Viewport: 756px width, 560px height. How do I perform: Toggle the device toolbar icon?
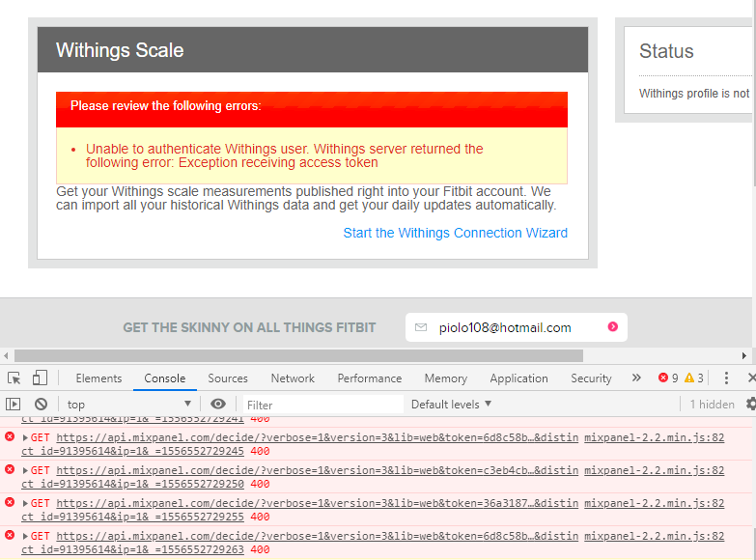40,378
